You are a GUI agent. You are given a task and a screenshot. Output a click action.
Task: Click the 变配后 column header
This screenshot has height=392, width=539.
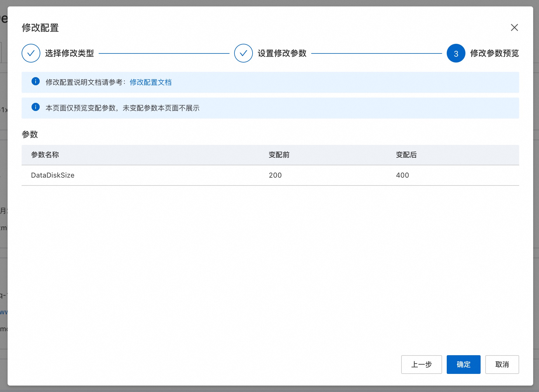406,155
